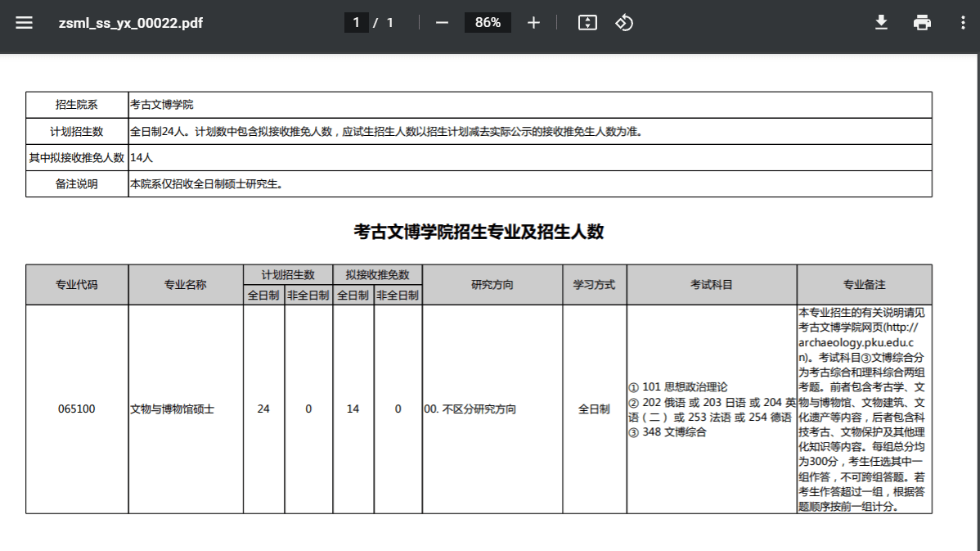Click the zsml_ss_yx_00022.pdf file title

click(x=131, y=23)
